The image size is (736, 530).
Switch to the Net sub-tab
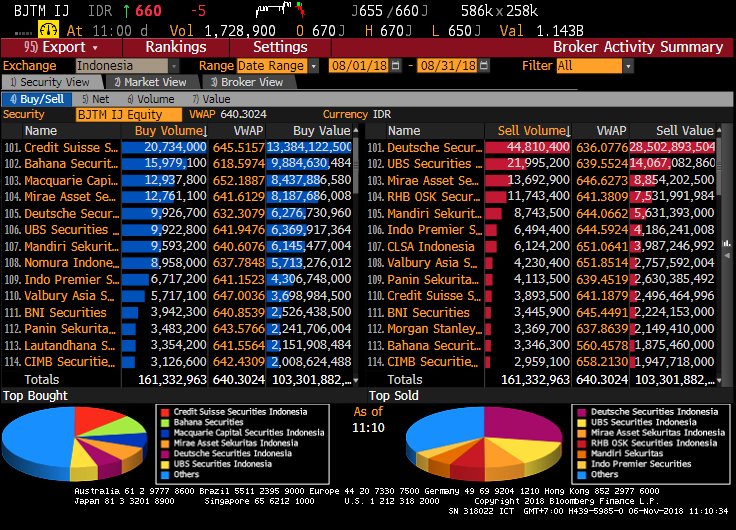pos(96,99)
